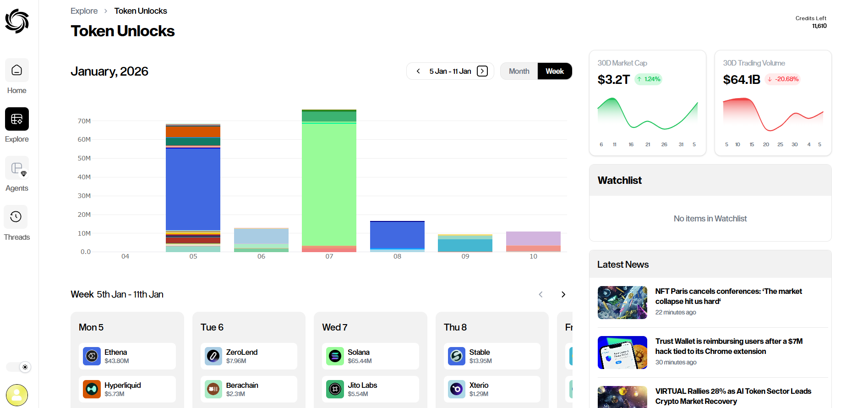Click the Hyperliquid token icon
868x408 pixels.
point(92,389)
